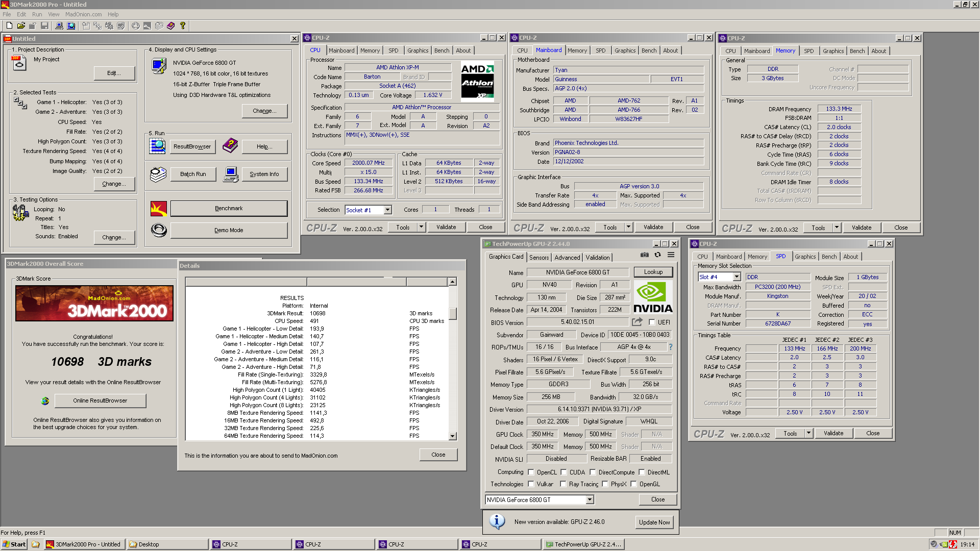Toggle the Ray Tracing checkbox

[563, 484]
